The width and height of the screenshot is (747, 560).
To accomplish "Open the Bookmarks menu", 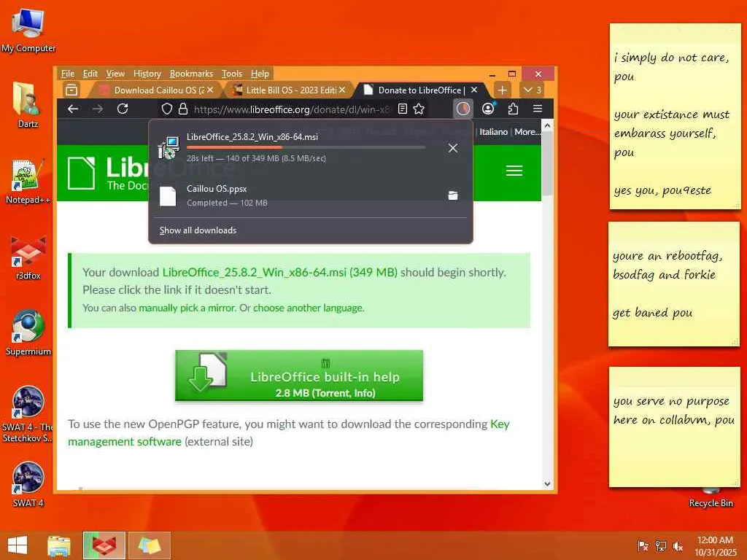I will 191,74.
